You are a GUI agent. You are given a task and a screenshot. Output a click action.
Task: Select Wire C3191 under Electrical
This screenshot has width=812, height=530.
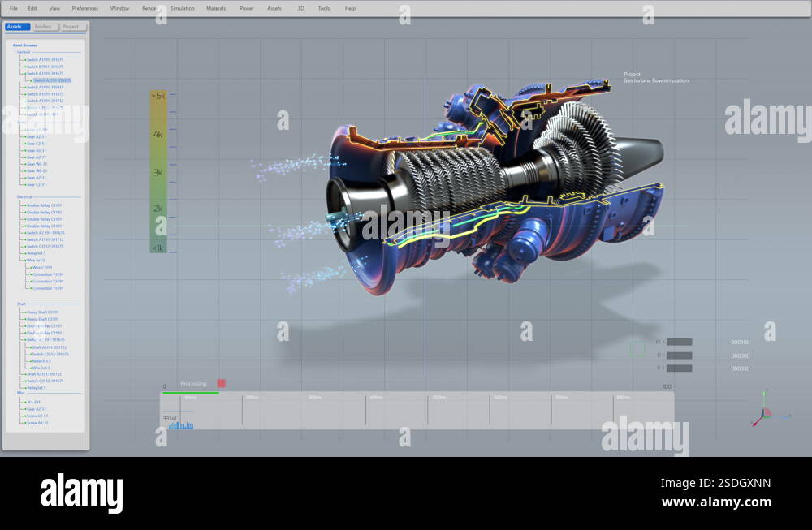[42, 268]
